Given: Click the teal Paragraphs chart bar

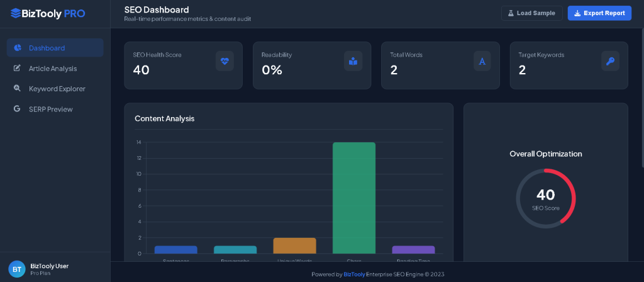Looking at the screenshot, I should 235,249.
